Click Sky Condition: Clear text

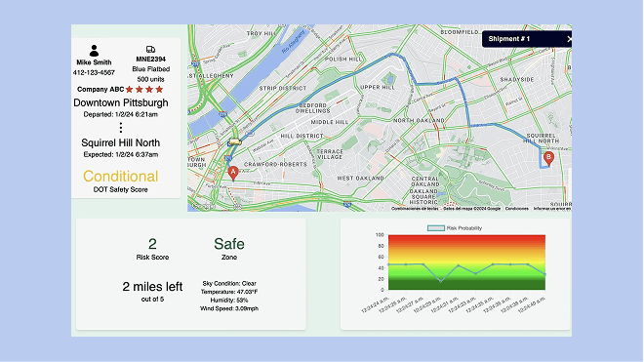click(x=229, y=284)
